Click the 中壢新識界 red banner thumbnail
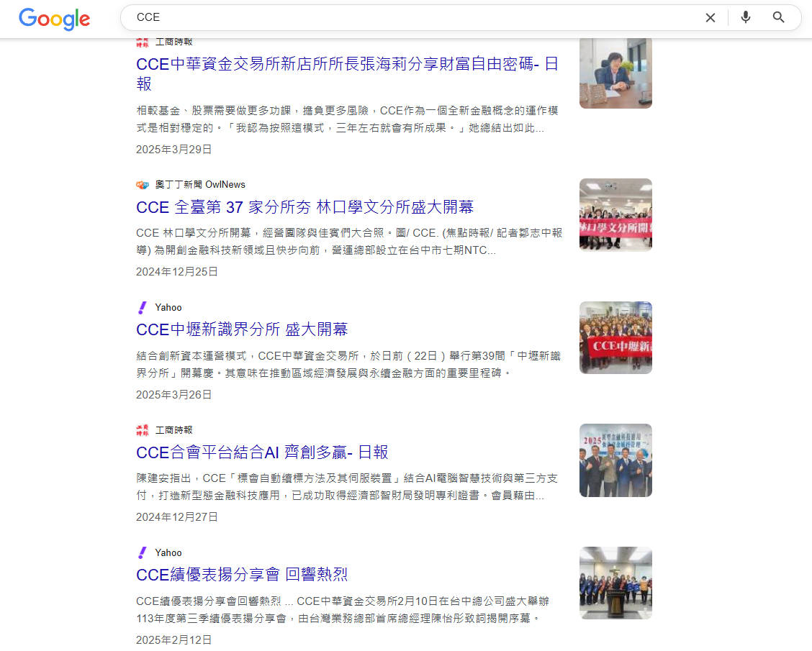The image size is (812, 651). tap(615, 337)
